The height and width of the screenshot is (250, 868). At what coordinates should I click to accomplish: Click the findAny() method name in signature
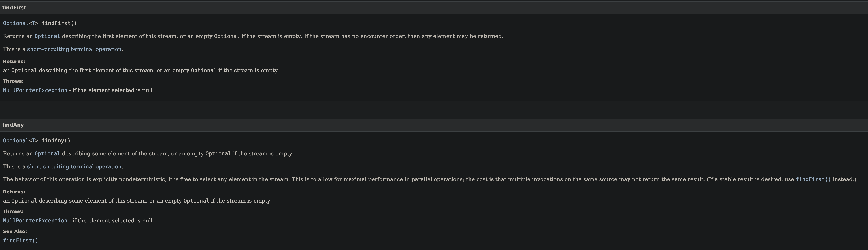pos(56,141)
